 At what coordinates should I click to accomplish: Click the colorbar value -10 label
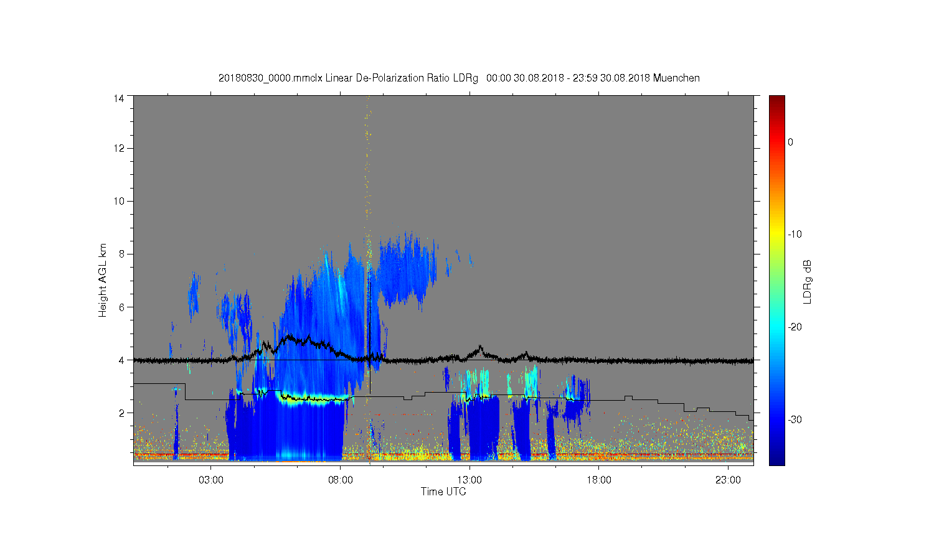coord(795,235)
